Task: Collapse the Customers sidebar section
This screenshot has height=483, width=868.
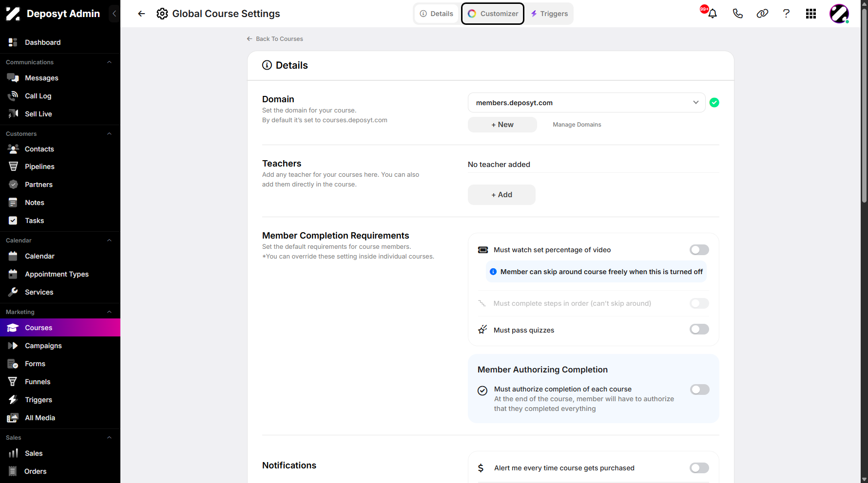Action: [109, 134]
